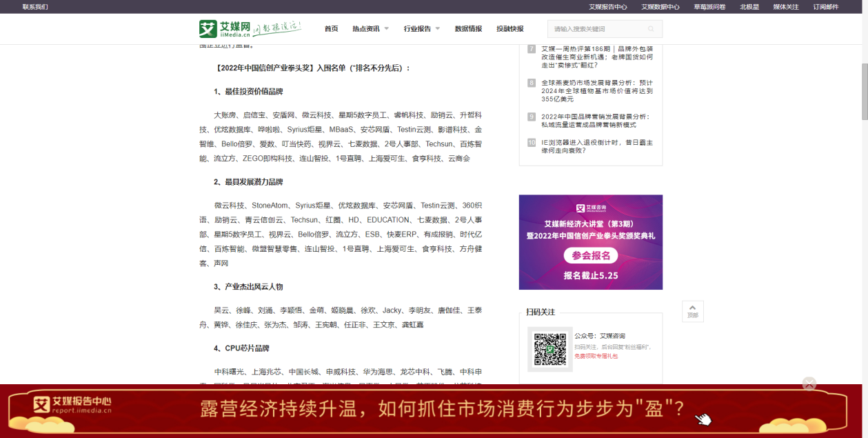This screenshot has width=868, height=438.
Task: Click the heading 1、最佳投资价值品牌
Action: tap(248, 92)
